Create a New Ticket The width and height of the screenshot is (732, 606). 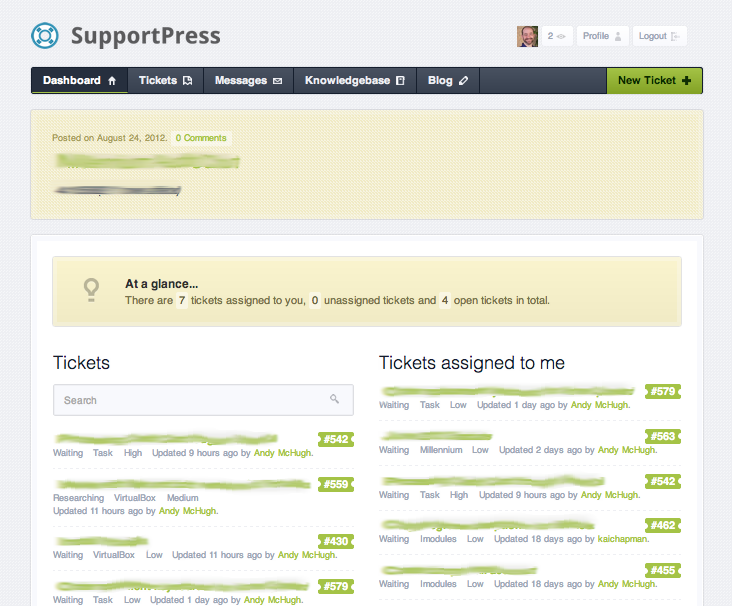655,80
